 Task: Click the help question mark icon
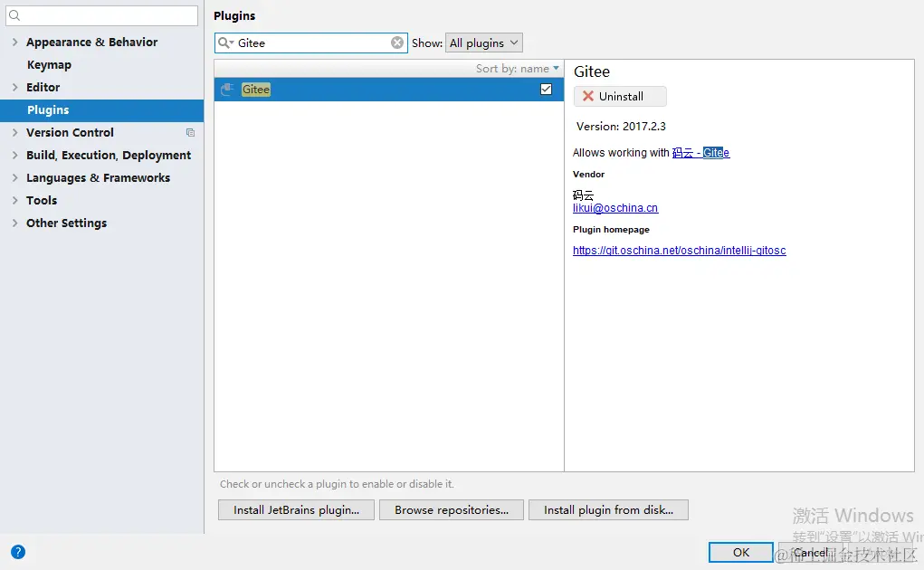(x=18, y=552)
